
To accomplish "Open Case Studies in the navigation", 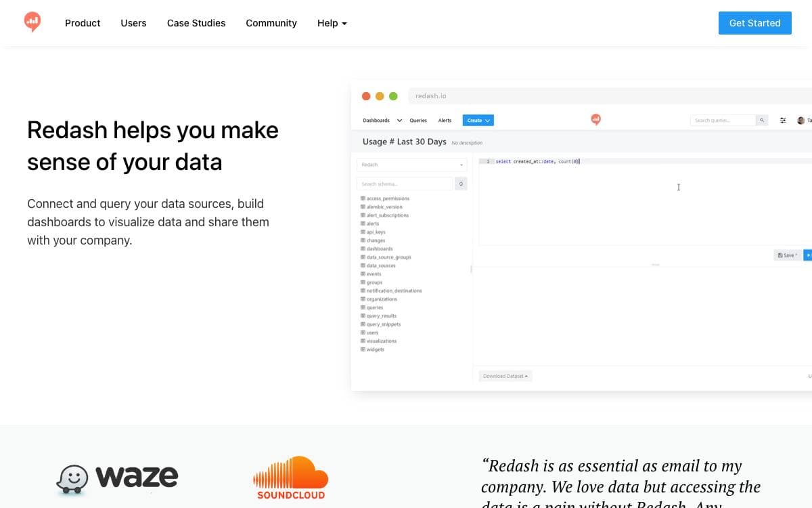I will point(196,23).
